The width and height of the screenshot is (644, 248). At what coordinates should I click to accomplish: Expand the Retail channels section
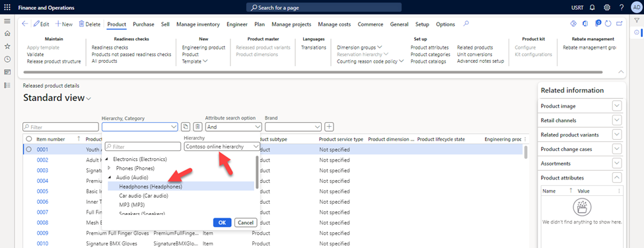616,120
